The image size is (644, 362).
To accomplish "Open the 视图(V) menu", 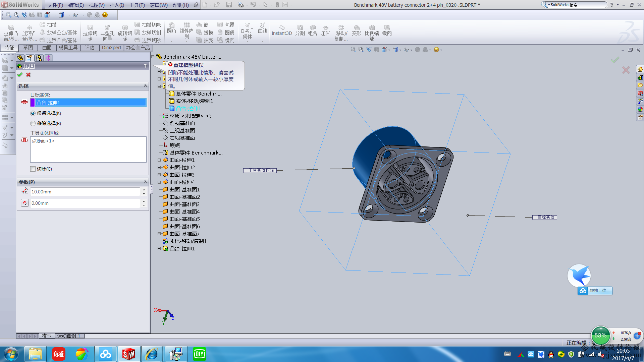I will 97,5.
